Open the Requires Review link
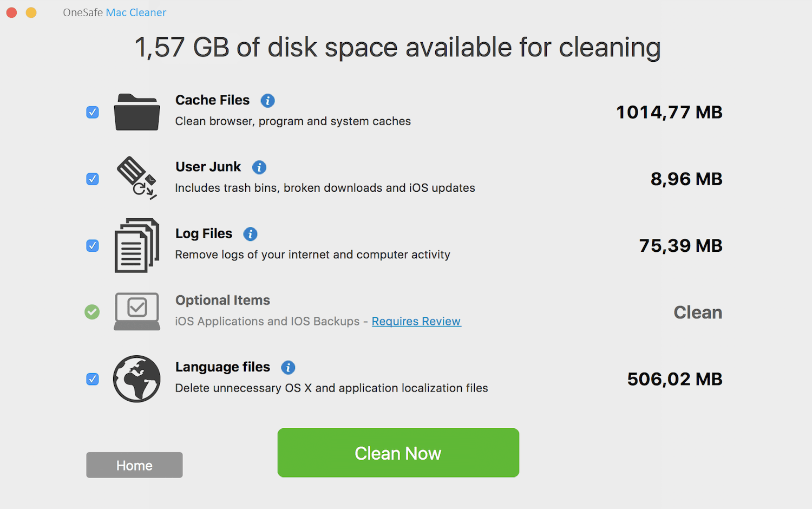 click(416, 321)
